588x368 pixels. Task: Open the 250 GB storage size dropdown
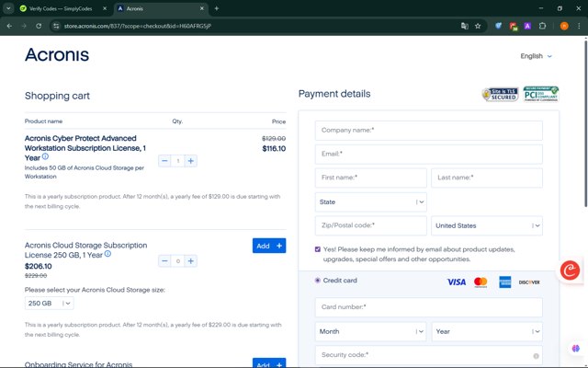(x=49, y=303)
